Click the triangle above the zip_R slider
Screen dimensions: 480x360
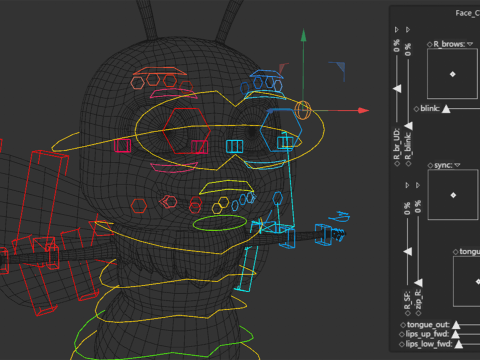[418, 185]
